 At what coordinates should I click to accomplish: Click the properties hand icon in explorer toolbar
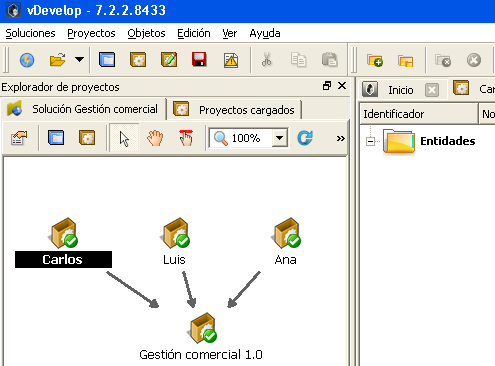(x=19, y=138)
